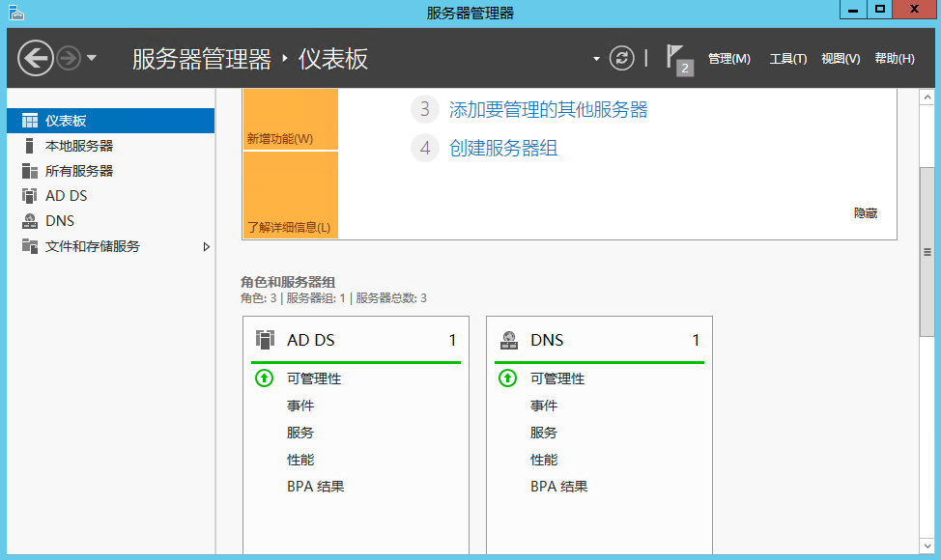Click the DNS tile header icon
941x560 pixels.
click(x=509, y=340)
